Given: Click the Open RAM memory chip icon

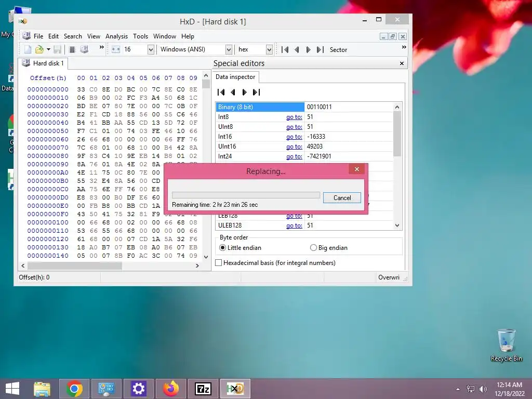Looking at the screenshot, I should (x=72, y=49).
